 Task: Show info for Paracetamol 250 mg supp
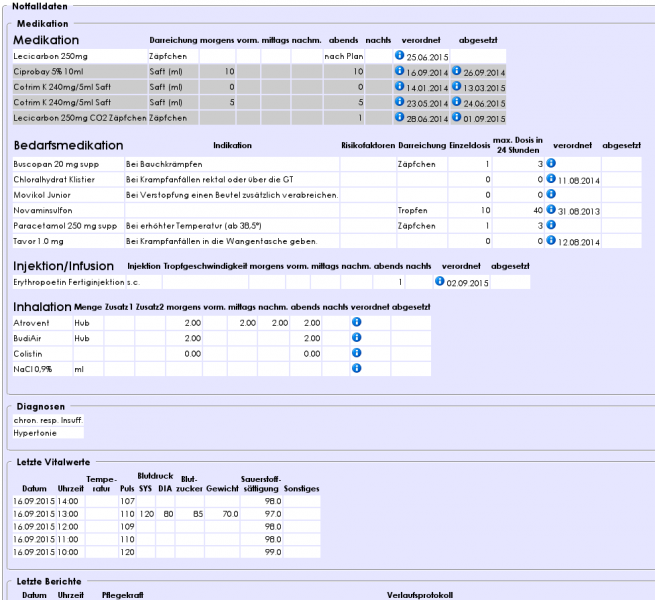click(551, 225)
